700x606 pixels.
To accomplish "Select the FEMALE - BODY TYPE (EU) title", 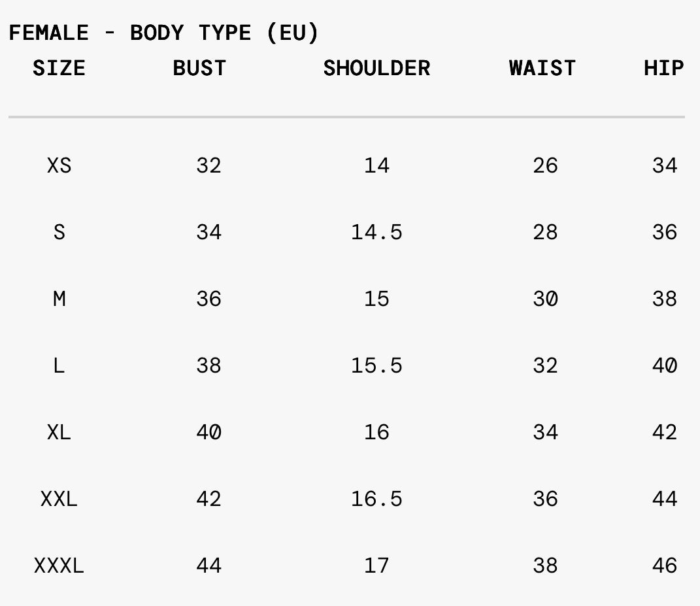I will click(x=163, y=33).
